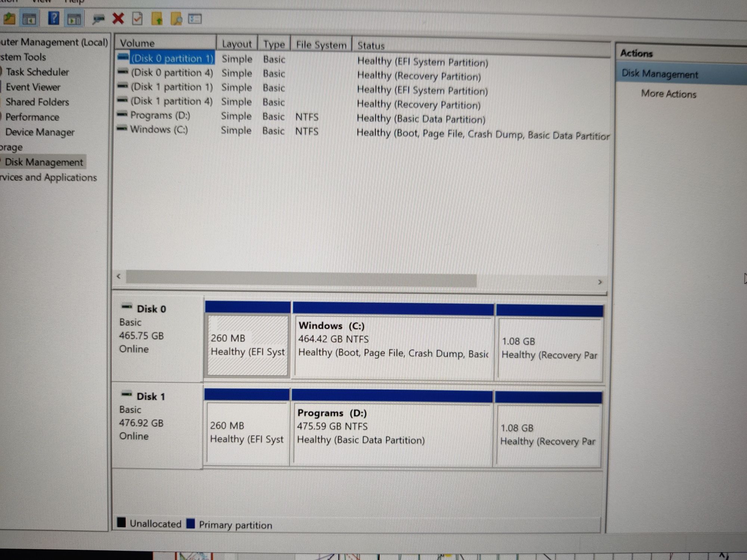Select Windows (C:) in the volume list
This screenshot has height=560, width=747.
coord(159,130)
